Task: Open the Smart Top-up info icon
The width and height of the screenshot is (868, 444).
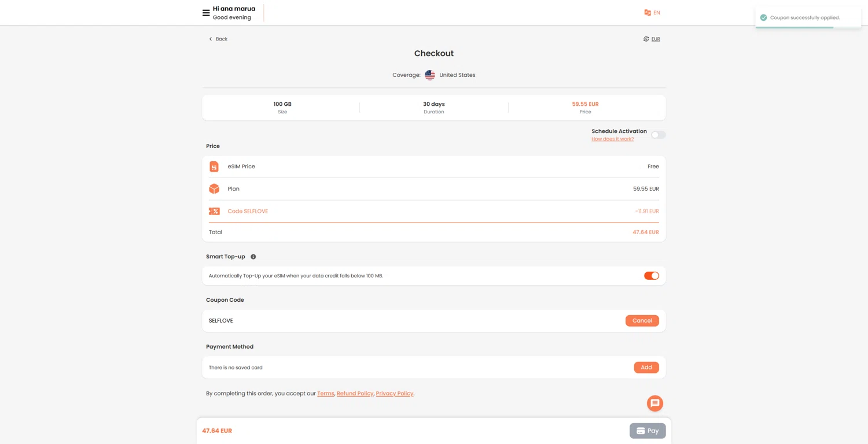Action: click(253, 257)
